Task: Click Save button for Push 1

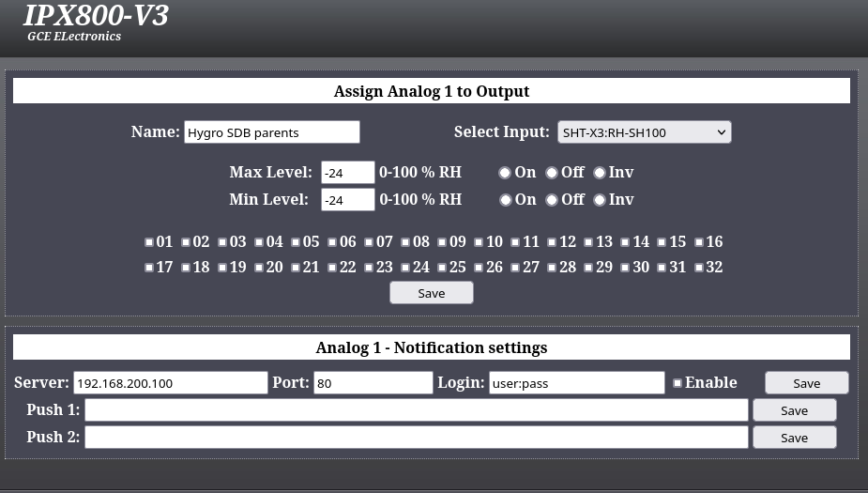Action: point(794,410)
